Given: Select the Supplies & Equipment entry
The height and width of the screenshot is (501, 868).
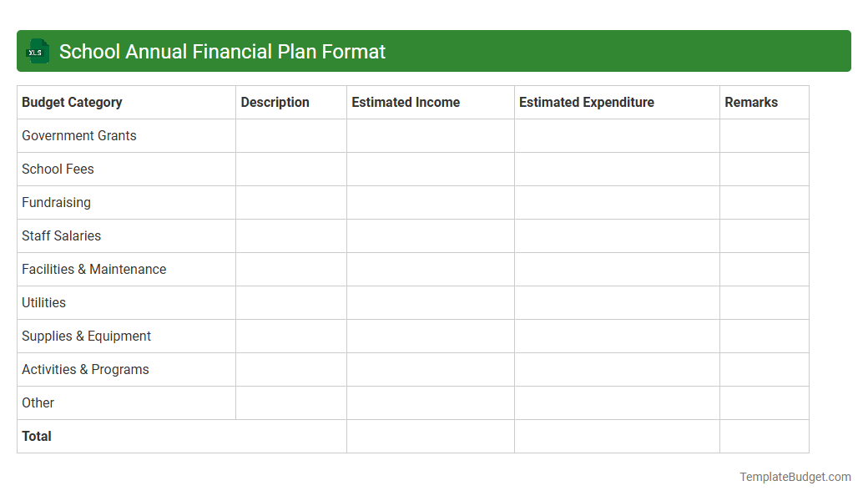Looking at the screenshot, I should 86,336.
